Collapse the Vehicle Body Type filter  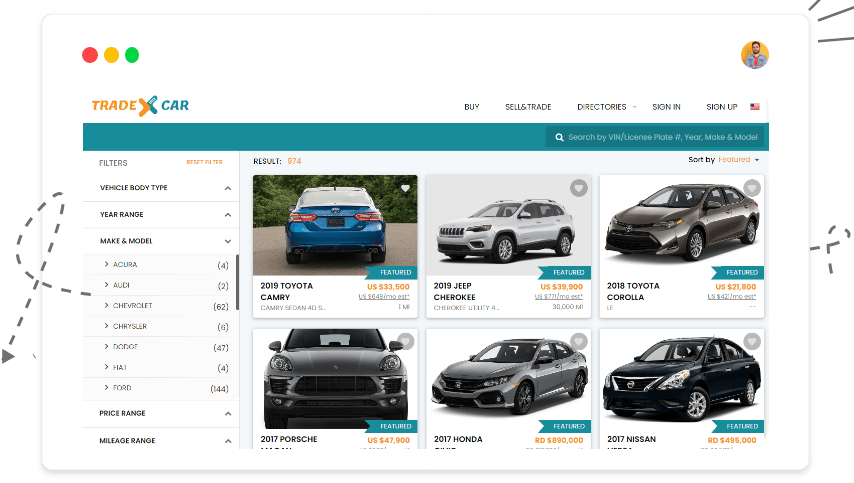coord(228,188)
